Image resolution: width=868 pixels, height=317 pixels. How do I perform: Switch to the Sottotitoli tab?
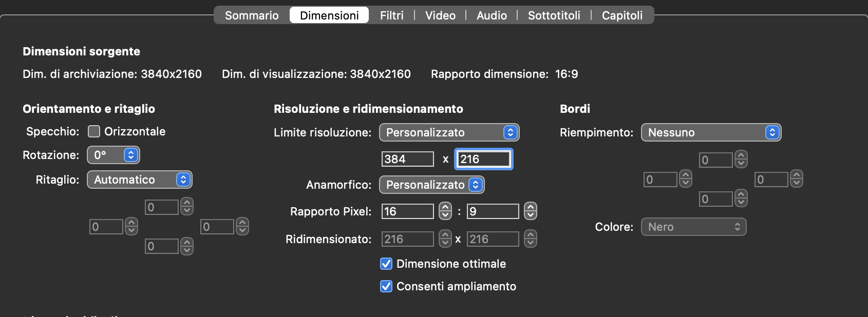554,15
